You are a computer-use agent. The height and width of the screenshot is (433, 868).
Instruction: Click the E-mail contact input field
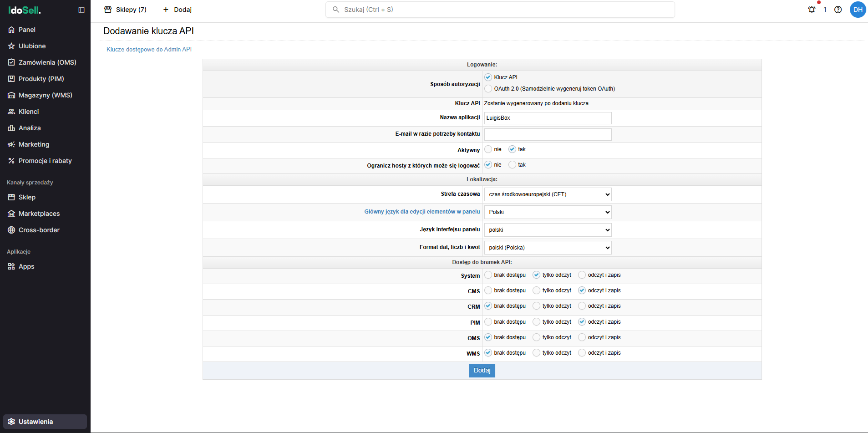point(548,134)
